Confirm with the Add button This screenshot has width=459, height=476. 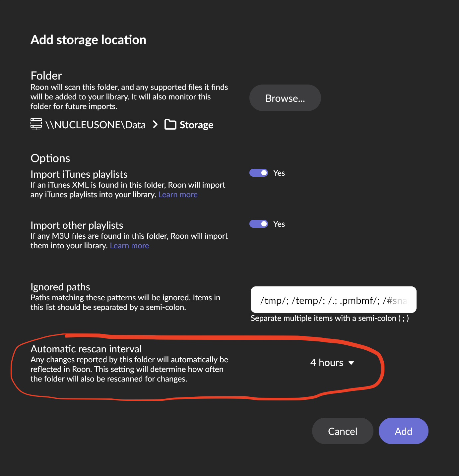click(403, 431)
